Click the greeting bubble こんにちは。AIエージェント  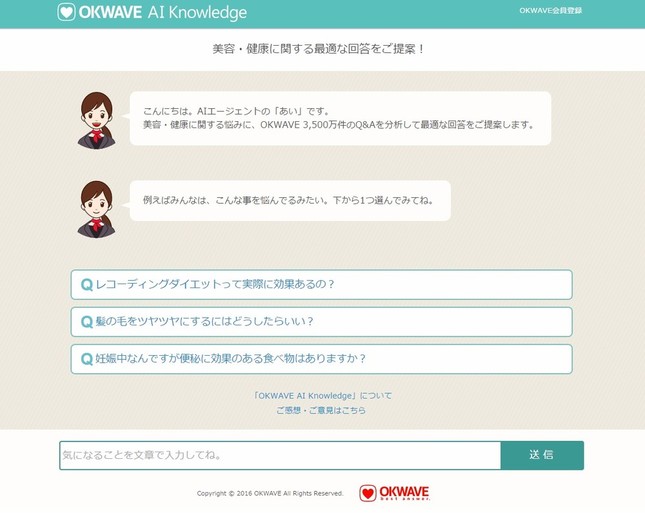coord(340,118)
